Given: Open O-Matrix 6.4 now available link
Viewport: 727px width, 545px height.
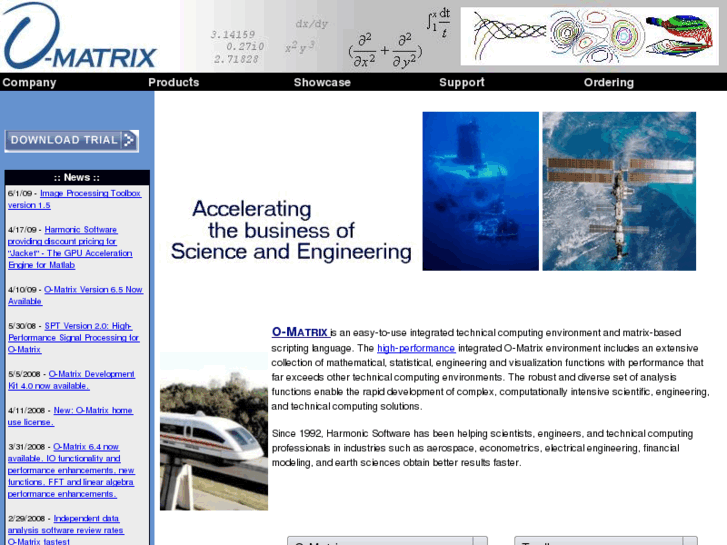Looking at the screenshot, I should point(71,470).
